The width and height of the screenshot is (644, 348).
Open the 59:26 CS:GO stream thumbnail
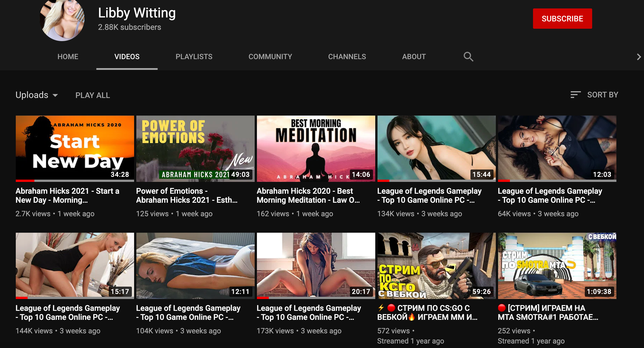437,266
